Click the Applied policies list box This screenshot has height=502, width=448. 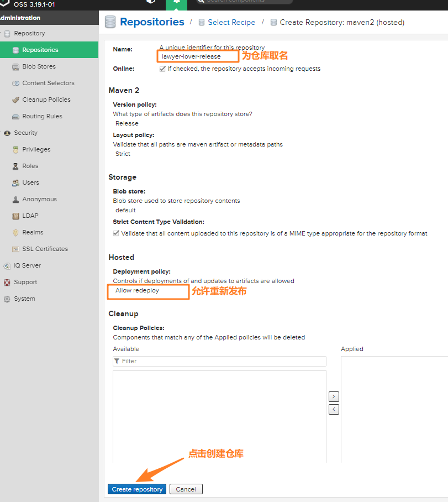click(x=394, y=410)
